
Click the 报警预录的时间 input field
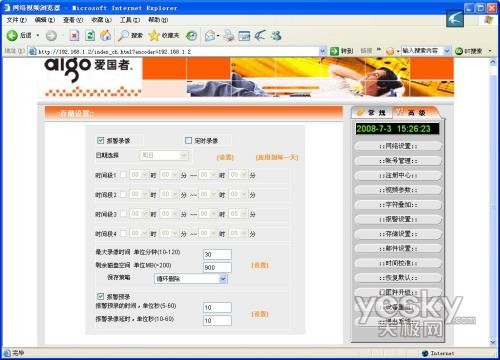pos(217,307)
